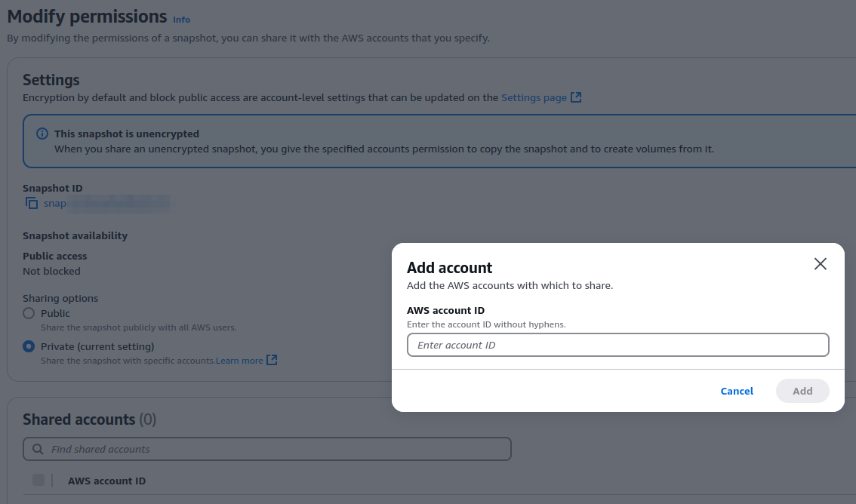Copy the snapshot ID using copy icon
This screenshot has width=856, height=504.
click(x=32, y=204)
